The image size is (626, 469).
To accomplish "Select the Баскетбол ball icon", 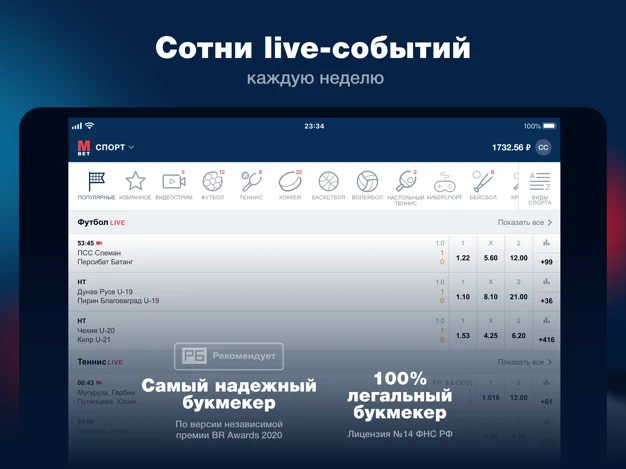I will point(329,181).
